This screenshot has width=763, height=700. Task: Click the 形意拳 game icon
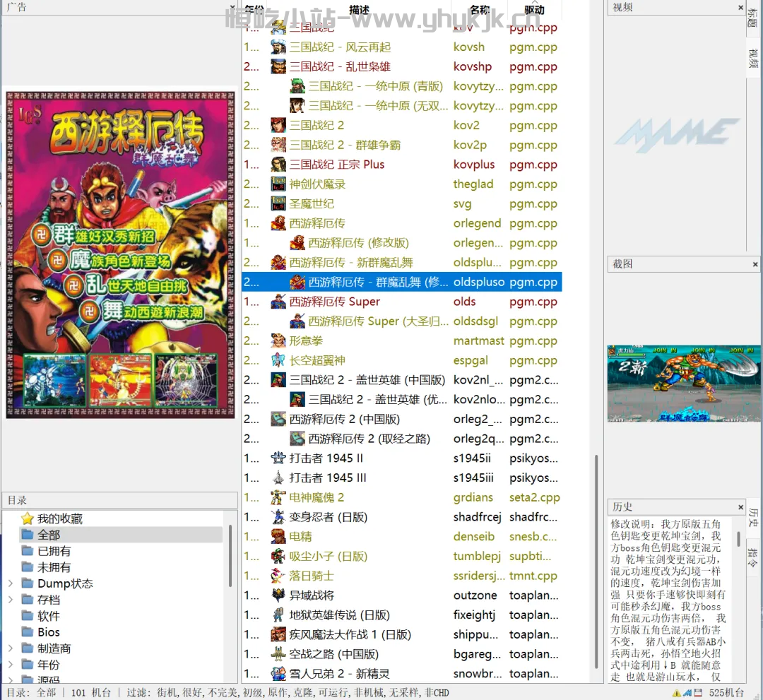pyautogui.click(x=278, y=340)
